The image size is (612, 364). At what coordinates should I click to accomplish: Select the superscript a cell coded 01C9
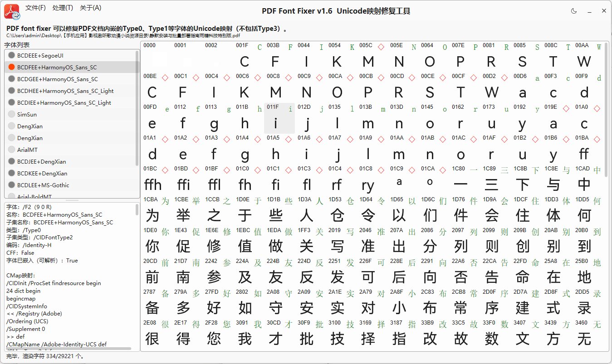tap(403, 180)
